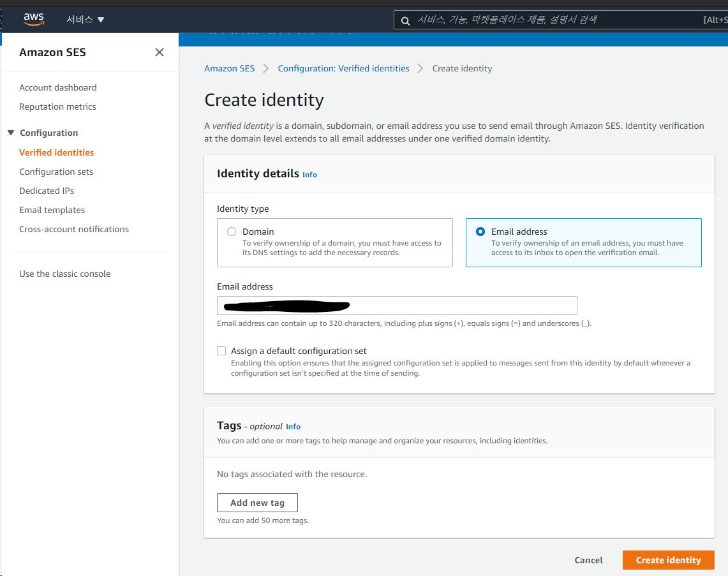The width and height of the screenshot is (728, 576).
Task: Select the Email address radio option
Action: pyautogui.click(x=480, y=232)
